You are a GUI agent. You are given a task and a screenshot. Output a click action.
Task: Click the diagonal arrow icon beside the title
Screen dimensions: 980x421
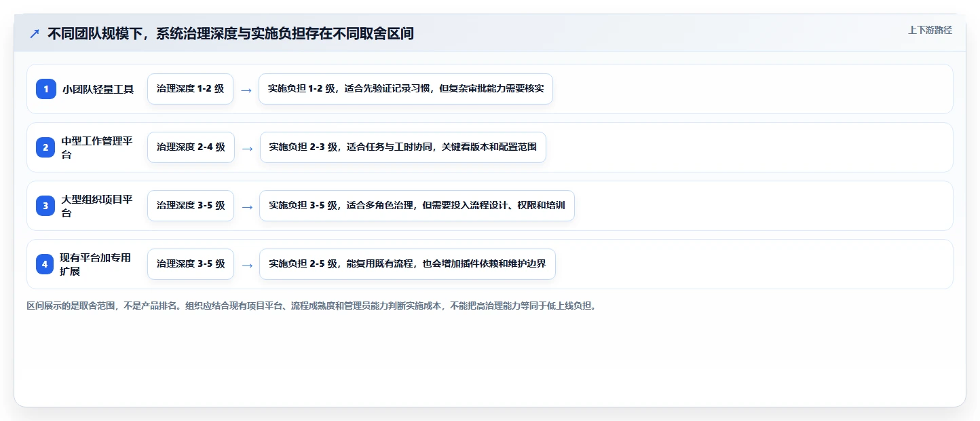34,33
